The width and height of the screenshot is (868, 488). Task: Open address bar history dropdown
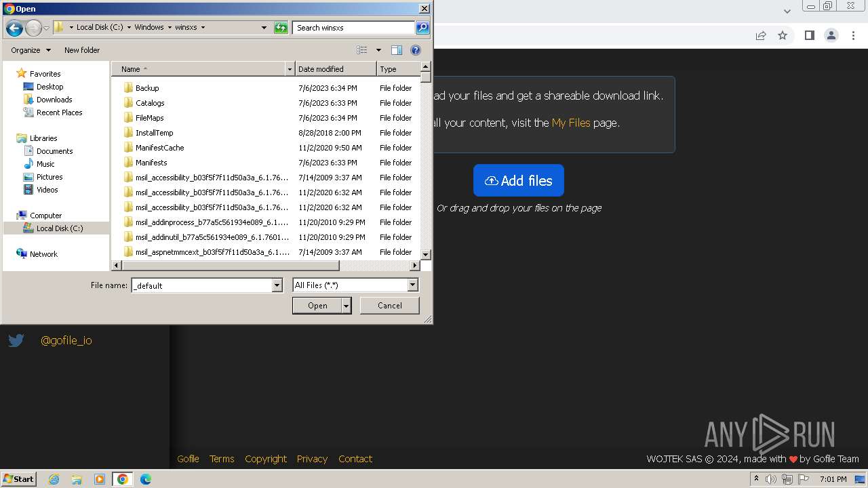[x=264, y=28]
